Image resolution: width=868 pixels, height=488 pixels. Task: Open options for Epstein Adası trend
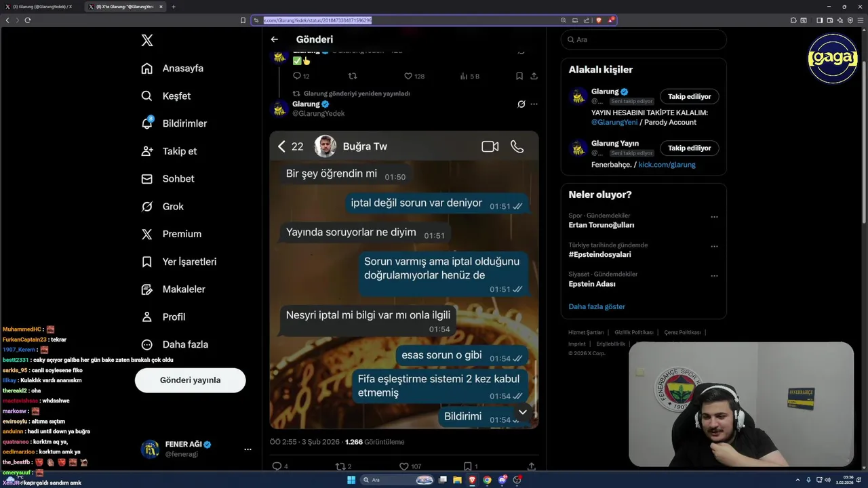(714, 276)
